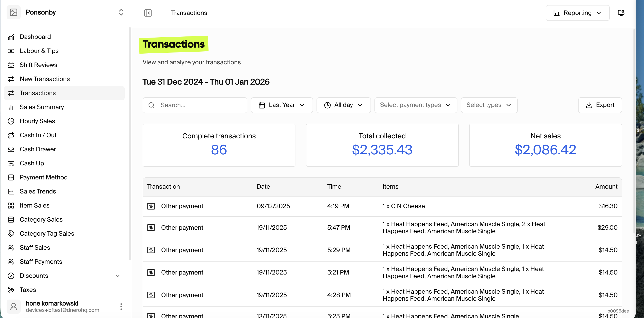Open the Reporting dropdown
644x318 pixels.
tap(577, 13)
